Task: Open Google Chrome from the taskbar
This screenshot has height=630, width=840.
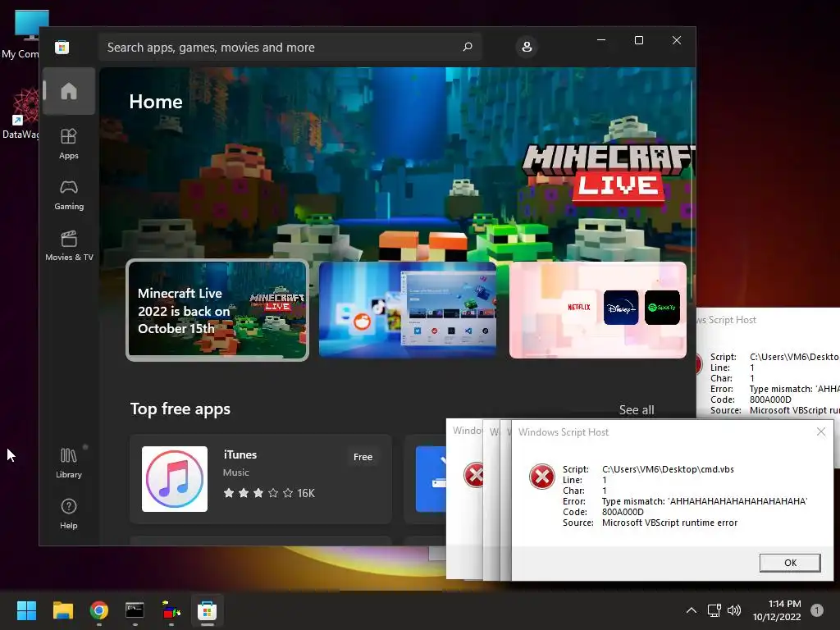Action: pyautogui.click(x=99, y=610)
